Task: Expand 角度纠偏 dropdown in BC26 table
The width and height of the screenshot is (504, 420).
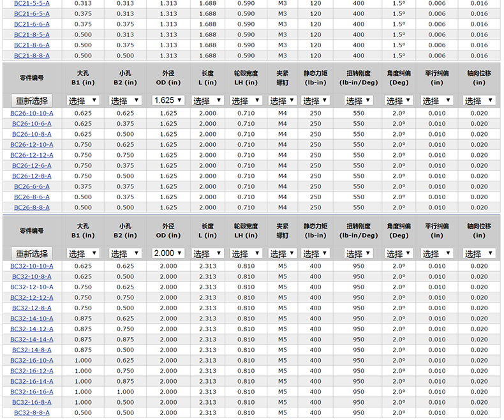Action: [x=399, y=101]
